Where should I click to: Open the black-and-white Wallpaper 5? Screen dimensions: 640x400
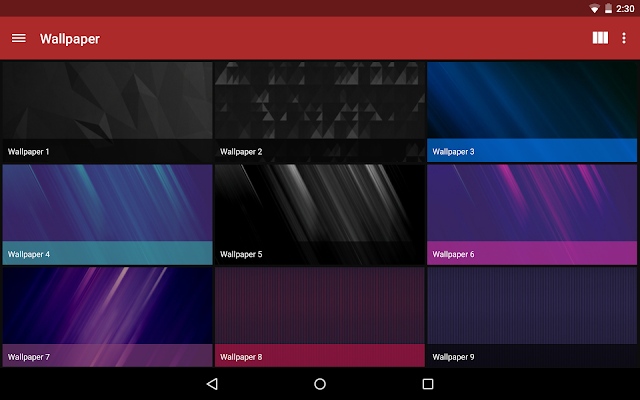tap(320, 215)
